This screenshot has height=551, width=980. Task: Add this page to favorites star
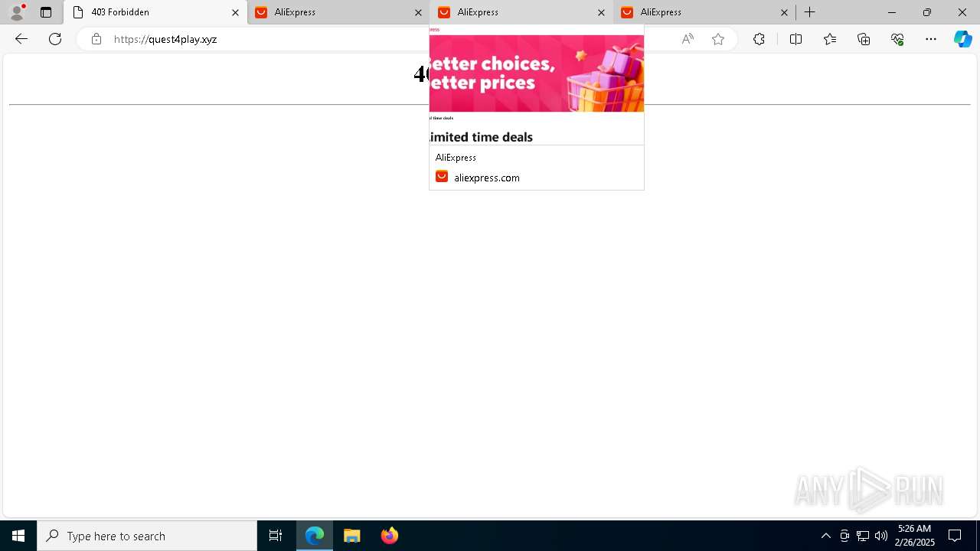718,39
